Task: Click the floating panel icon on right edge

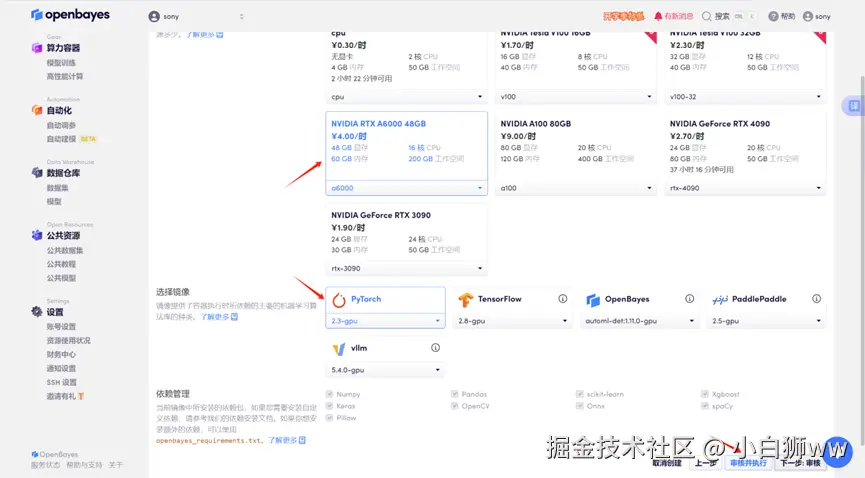Action: (853, 105)
